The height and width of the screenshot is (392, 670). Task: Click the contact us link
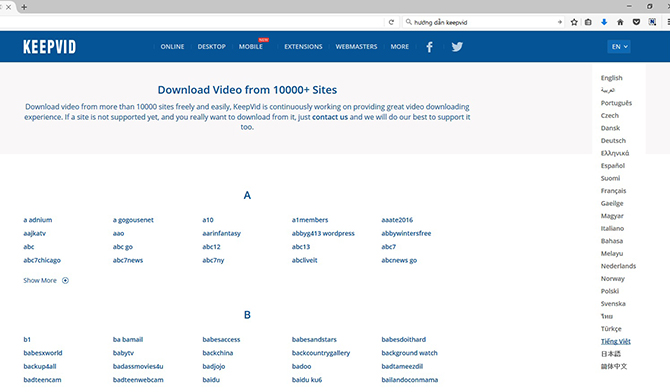[330, 117]
